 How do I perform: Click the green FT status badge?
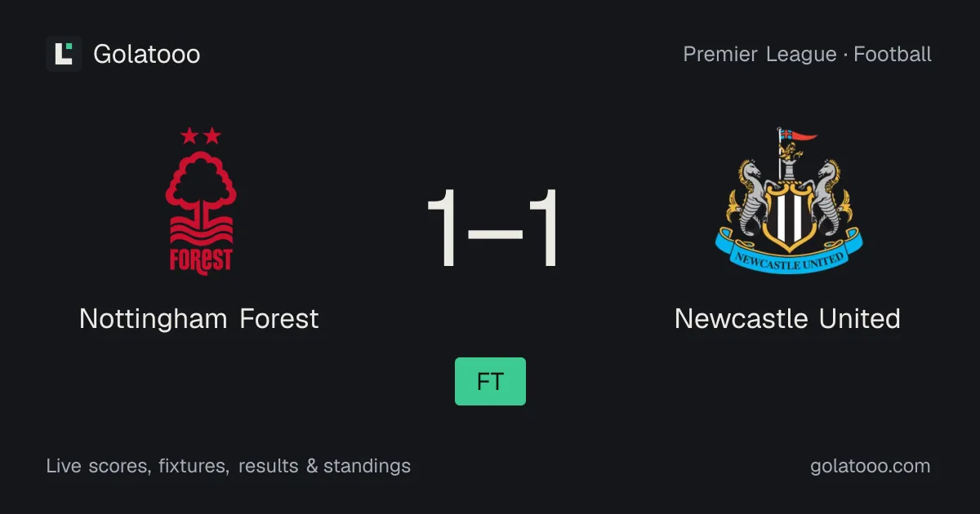(x=490, y=381)
